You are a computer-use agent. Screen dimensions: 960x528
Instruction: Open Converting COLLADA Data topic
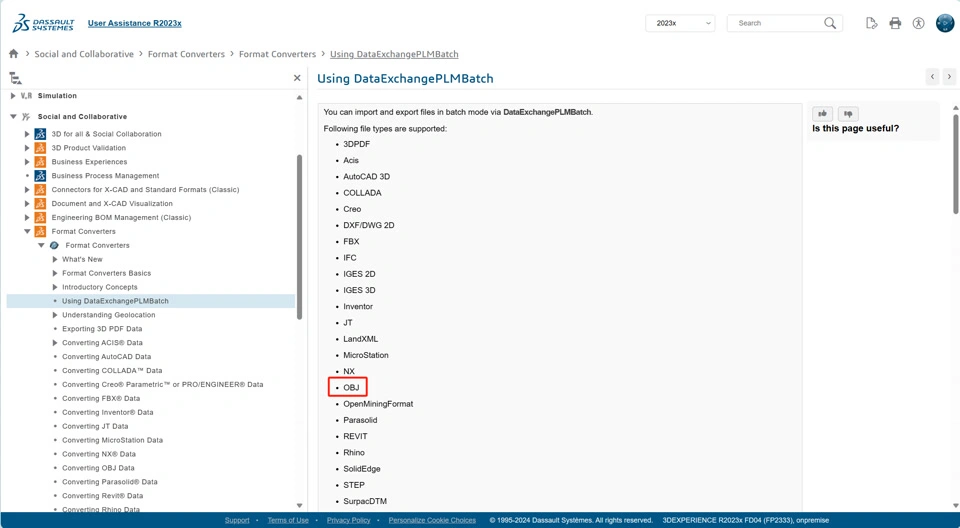click(x=112, y=371)
